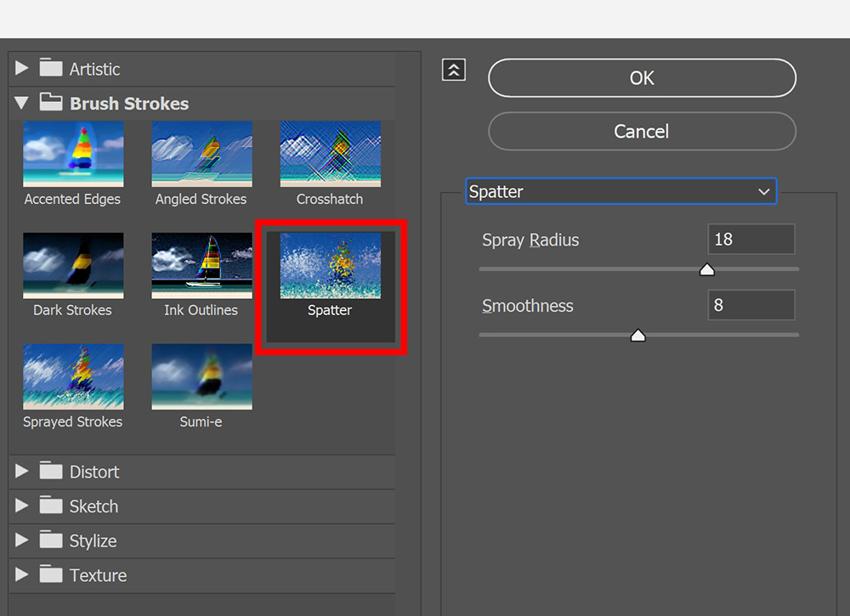Click the Spray Radius slider handle
850x616 pixels.
click(x=707, y=269)
